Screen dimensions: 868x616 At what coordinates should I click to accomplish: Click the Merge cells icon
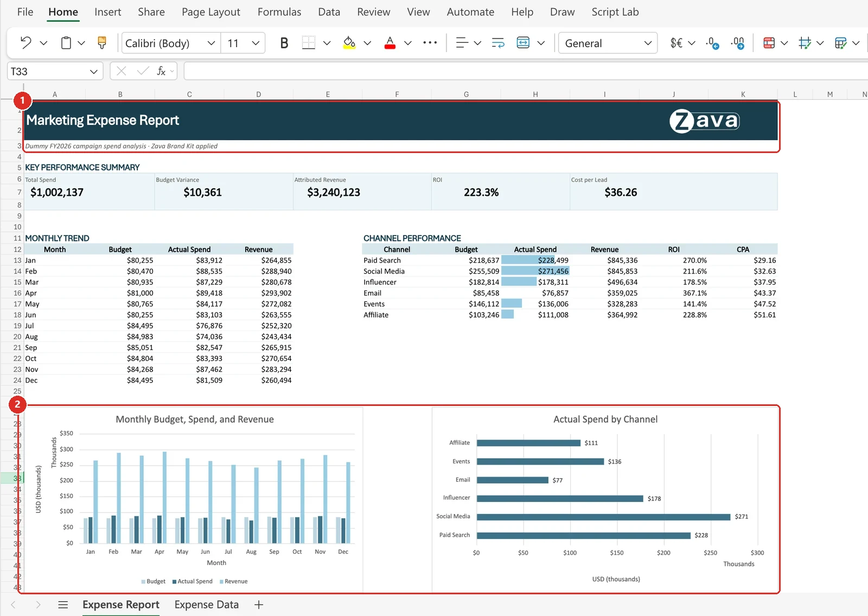click(x=523, y=43)
